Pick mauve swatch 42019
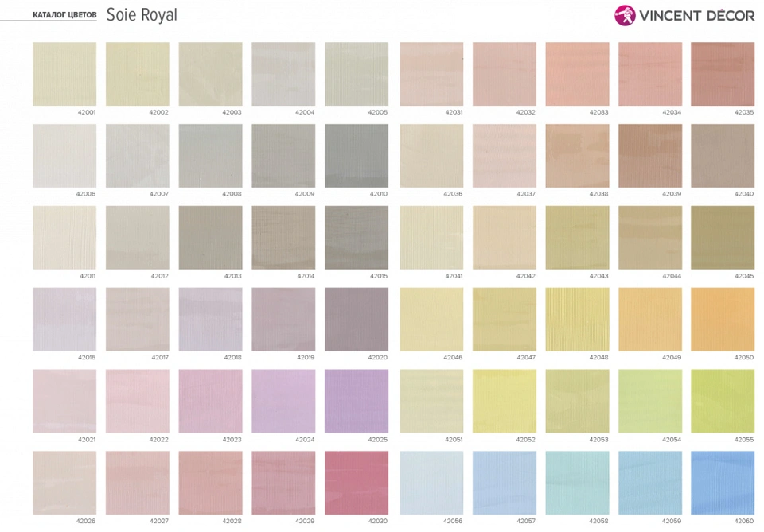The height and width of the screenshot is (532, 764). pyautogui.click(x=283, y=320)
